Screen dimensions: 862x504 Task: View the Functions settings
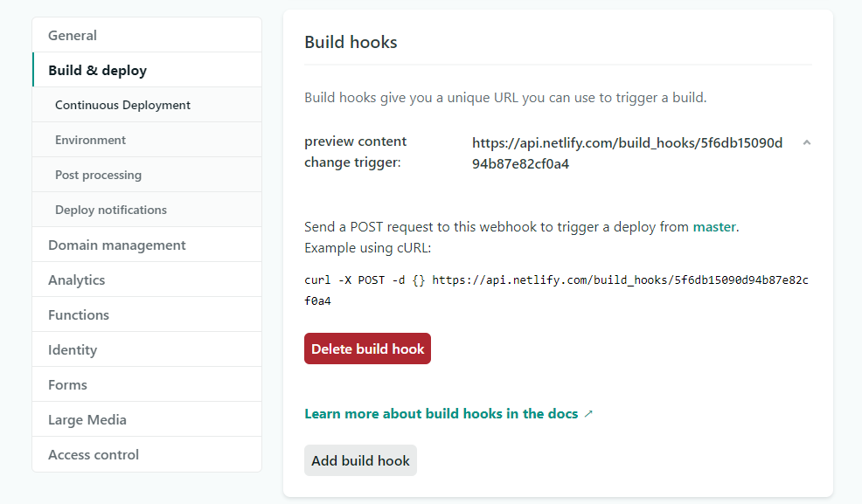(x=79, y=314)
